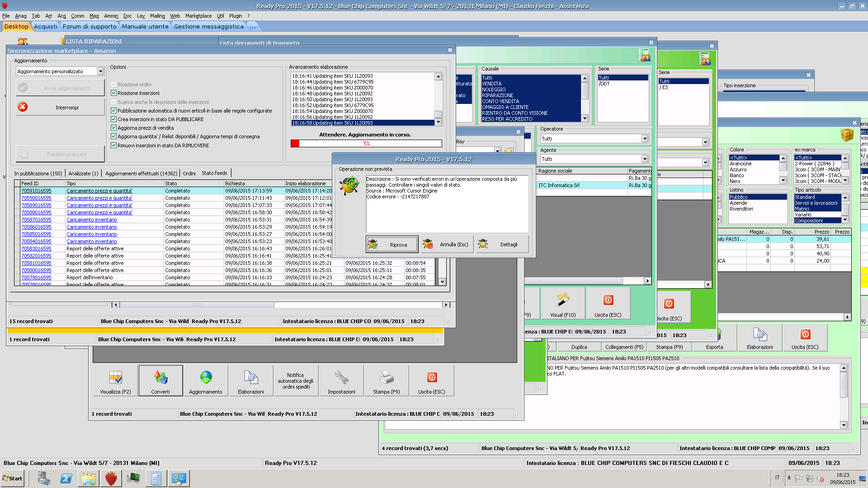Click the Riprova retry icon button
The height and width of the screenshot is (488, 868).
coord(392,244)
